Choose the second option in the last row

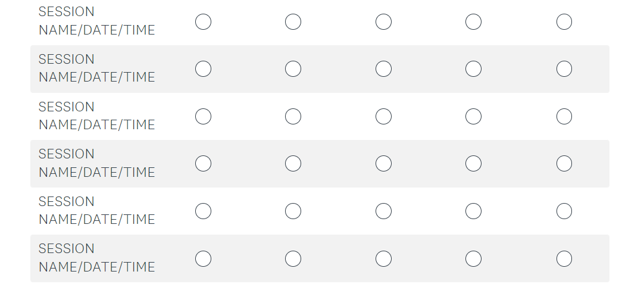point(293,258)
